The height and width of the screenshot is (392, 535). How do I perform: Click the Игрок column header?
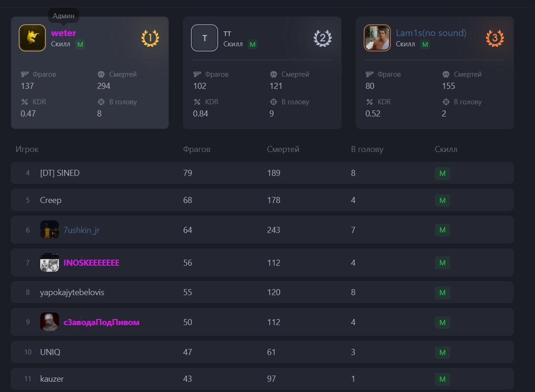point(27,149)
